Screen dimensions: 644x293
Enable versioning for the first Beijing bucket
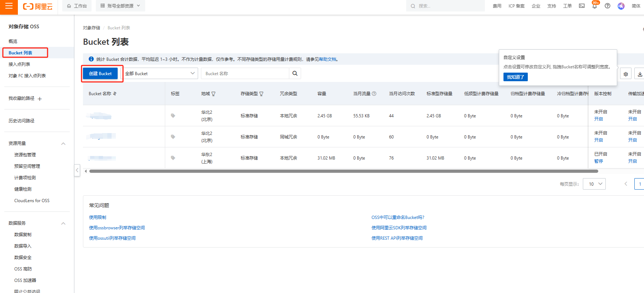(599, 119)
